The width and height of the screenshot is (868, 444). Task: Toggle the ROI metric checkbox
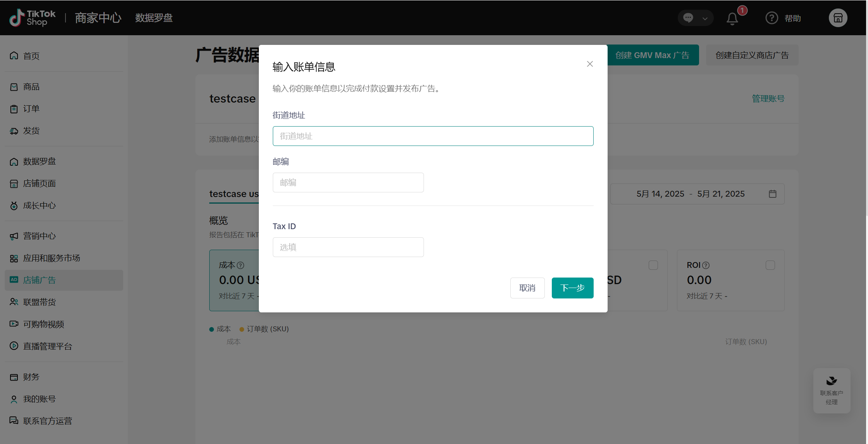pyautogui.click(x=770, y=265)
